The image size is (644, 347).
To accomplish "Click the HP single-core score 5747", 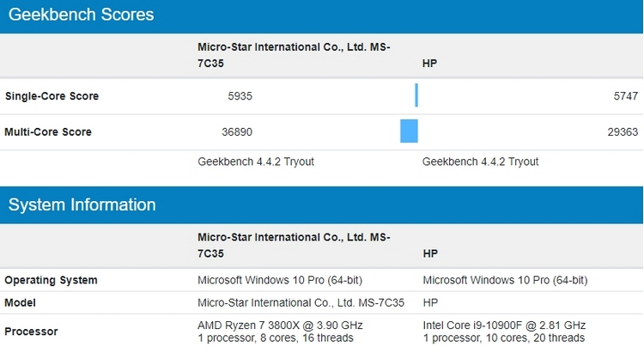I will coord(626,96).
